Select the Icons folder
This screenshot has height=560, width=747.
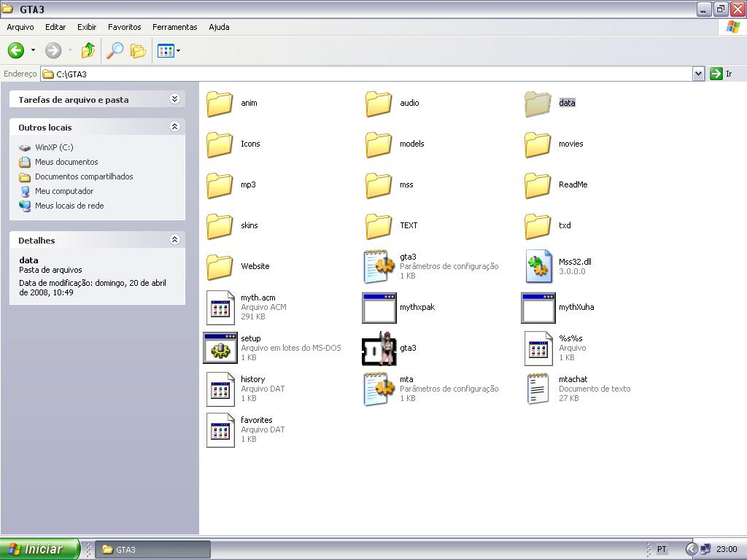(x=220, y=144)
